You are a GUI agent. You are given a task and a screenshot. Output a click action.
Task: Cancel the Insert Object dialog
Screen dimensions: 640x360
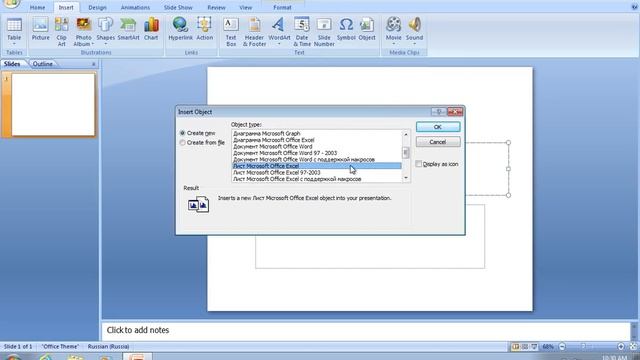pos(438,142)
